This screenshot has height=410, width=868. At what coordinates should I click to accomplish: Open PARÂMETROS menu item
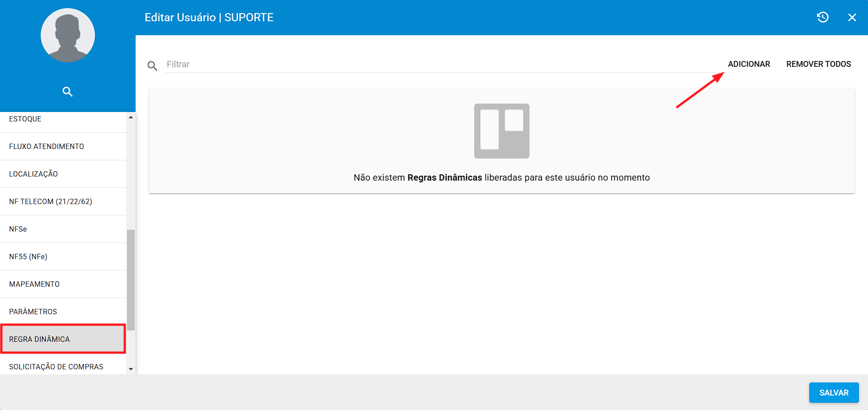coord(63,312)
